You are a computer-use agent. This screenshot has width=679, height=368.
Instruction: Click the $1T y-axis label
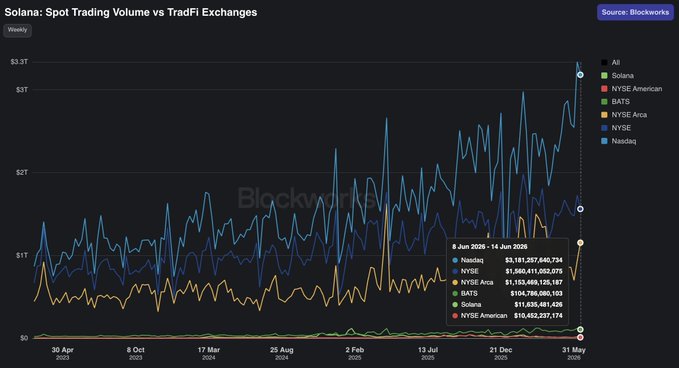pyautogui.click(x=22, y=255)
